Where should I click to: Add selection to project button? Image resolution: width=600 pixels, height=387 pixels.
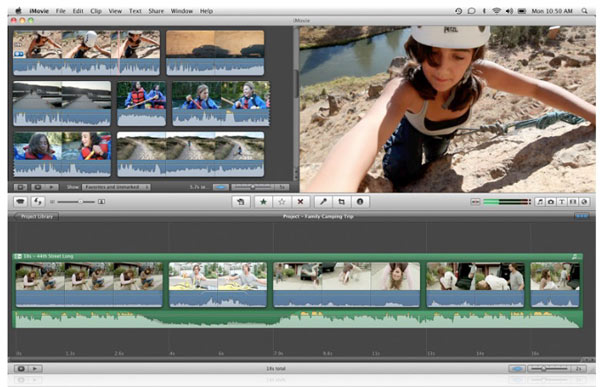241,202
